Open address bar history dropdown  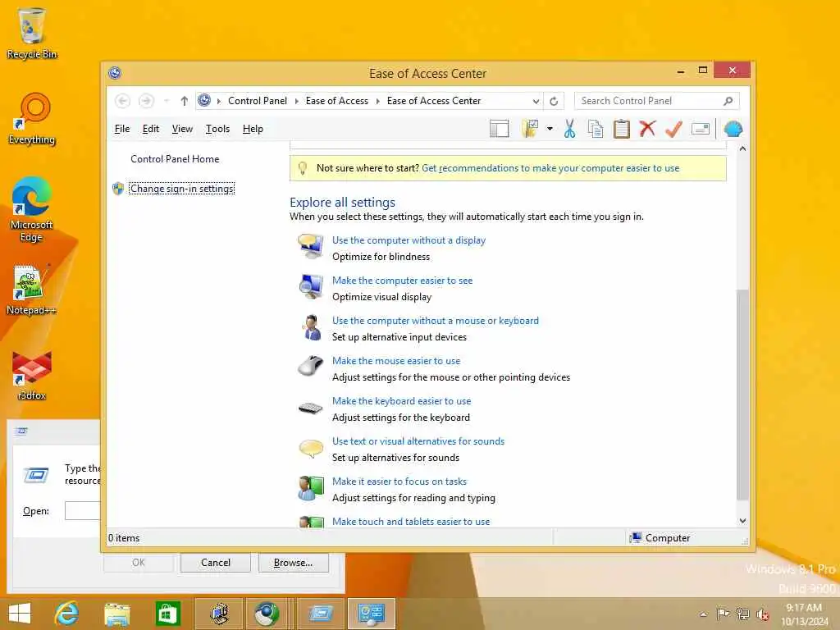click(536, 101)
